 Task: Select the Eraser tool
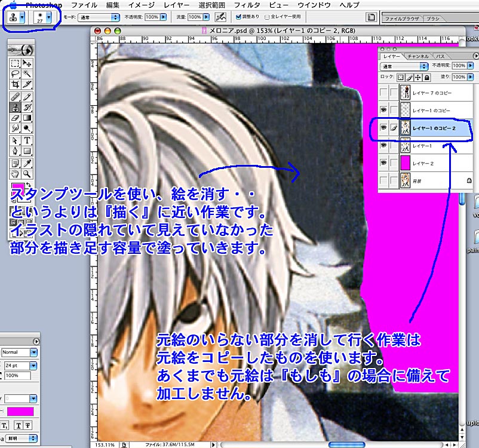[15, 118]
